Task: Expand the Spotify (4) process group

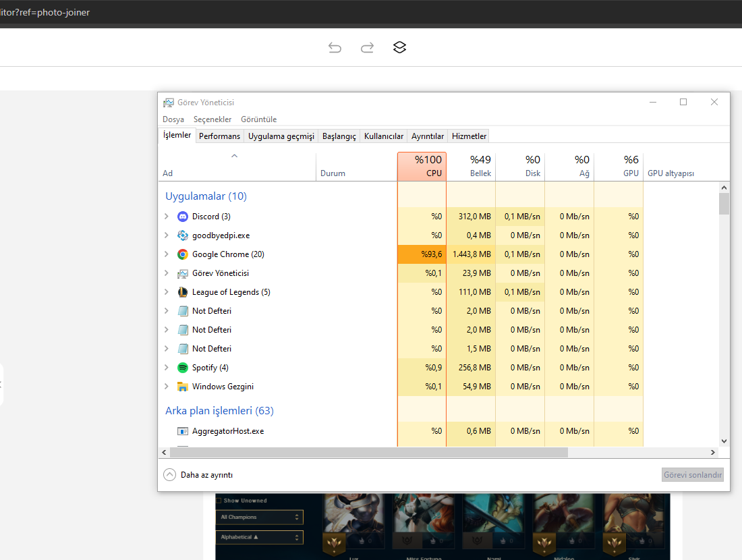Action: coord(166,367)
